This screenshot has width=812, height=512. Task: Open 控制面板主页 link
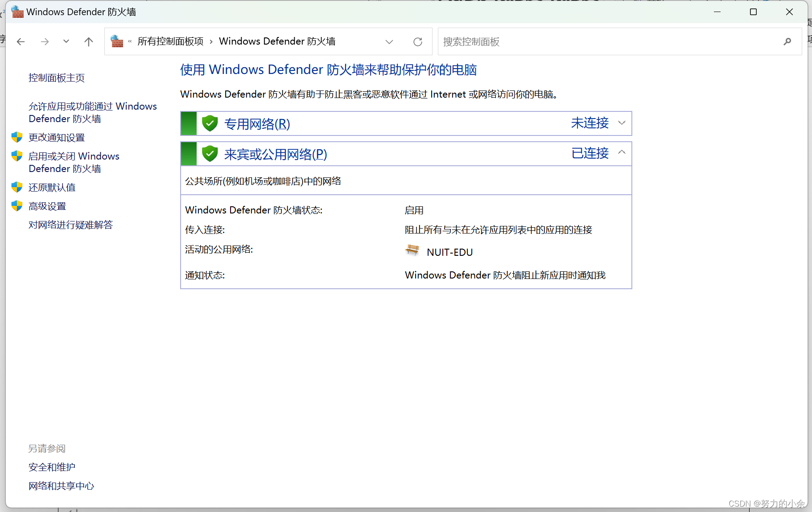[x=57, y=78]
